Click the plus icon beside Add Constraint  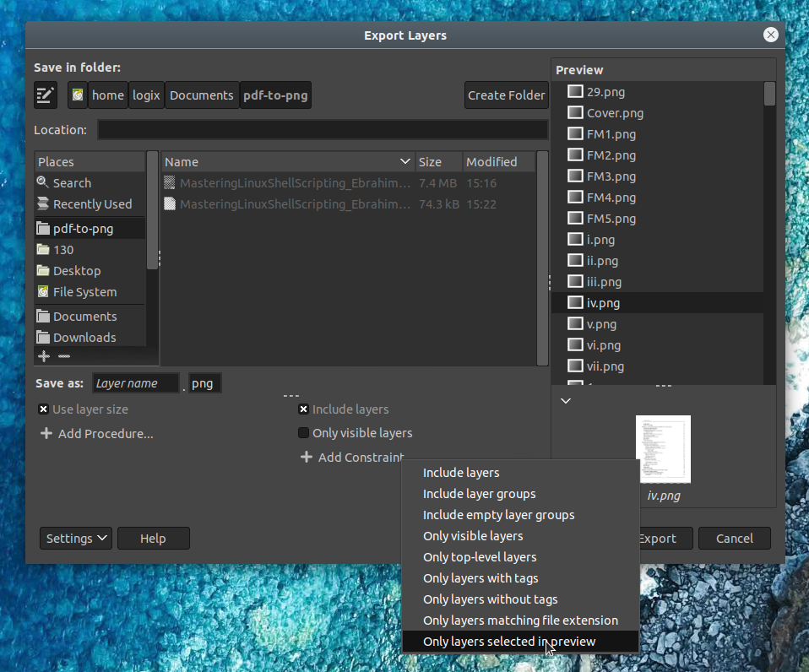tap(306, 457)
